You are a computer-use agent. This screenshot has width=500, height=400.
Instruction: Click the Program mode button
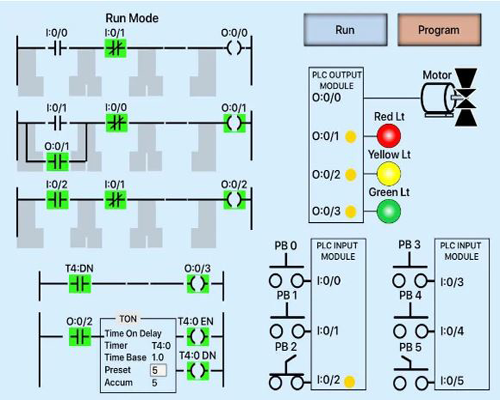439,30
